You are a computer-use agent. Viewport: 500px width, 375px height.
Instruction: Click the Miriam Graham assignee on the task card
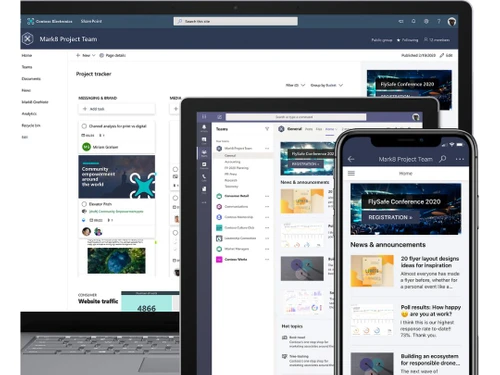[x=100, y=147]
